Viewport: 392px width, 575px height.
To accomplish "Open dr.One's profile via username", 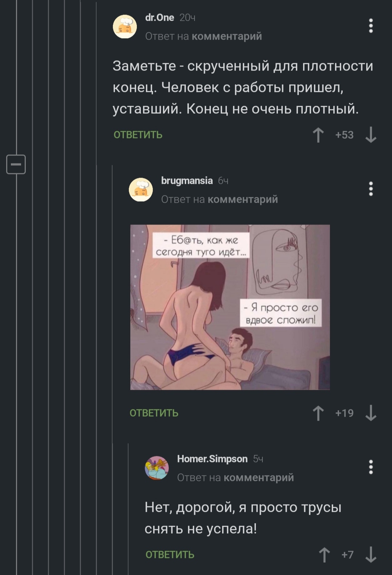I will coord(160,17).
